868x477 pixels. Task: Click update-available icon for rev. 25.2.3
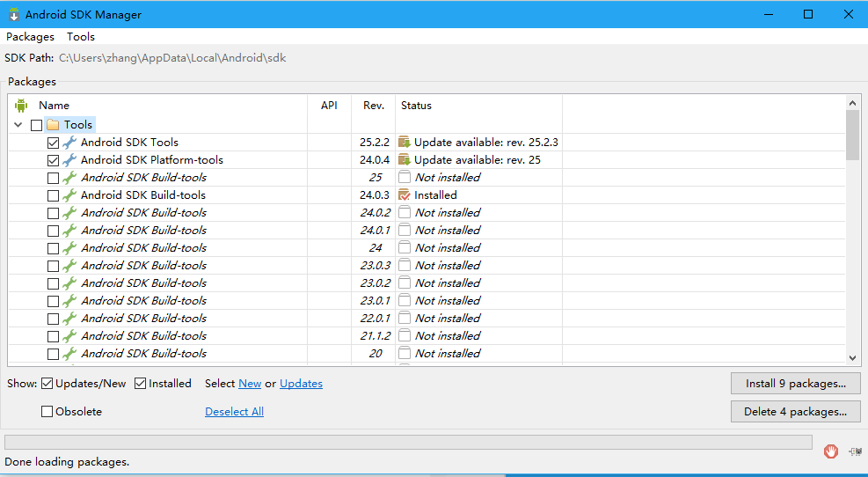click(405, 143)
